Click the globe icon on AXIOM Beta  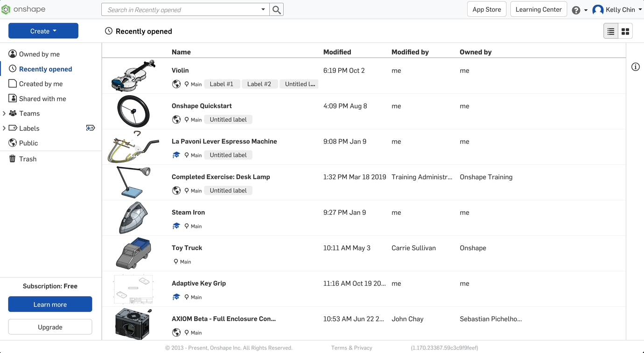point(176,332)
